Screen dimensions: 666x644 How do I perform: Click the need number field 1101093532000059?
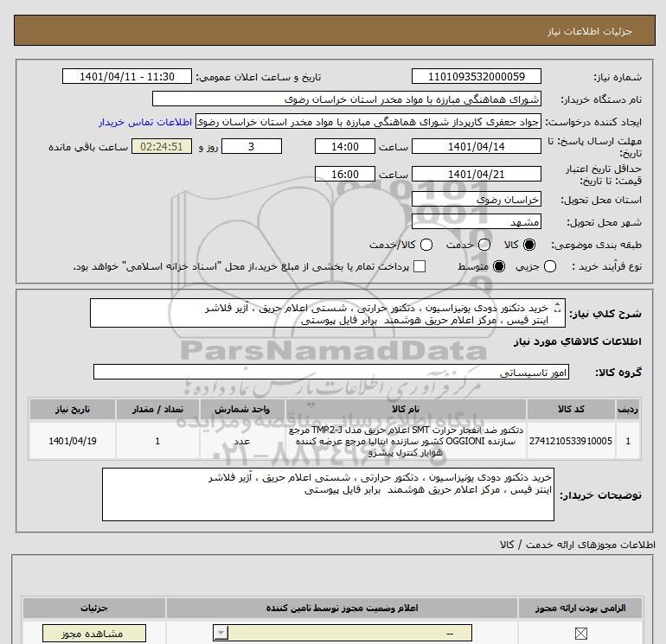[476, 76]
